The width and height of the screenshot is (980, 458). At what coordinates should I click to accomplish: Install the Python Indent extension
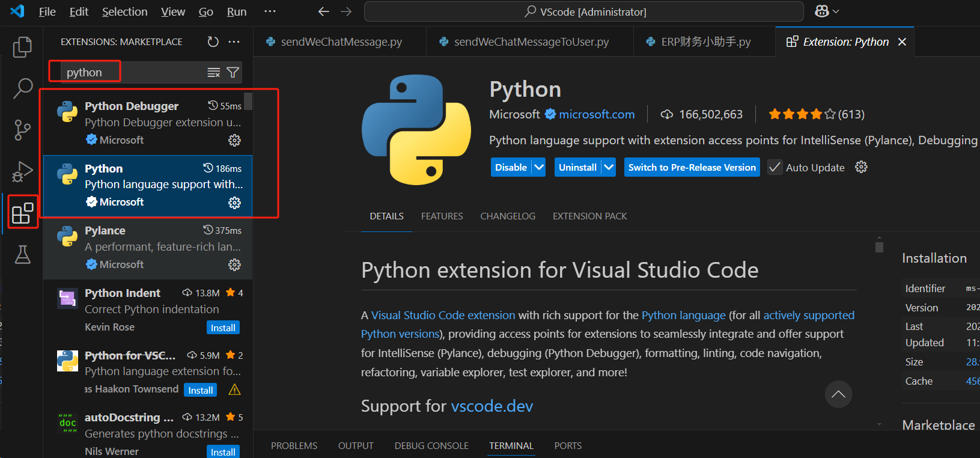pyautogui.click(x=223, y=328)
